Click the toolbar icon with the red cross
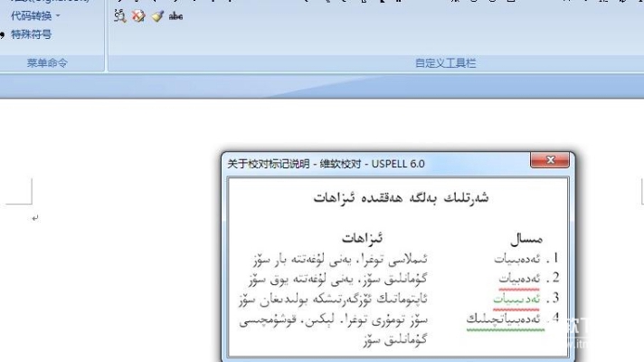The height and width of the screenshot is (362, 644). (138, 16)
